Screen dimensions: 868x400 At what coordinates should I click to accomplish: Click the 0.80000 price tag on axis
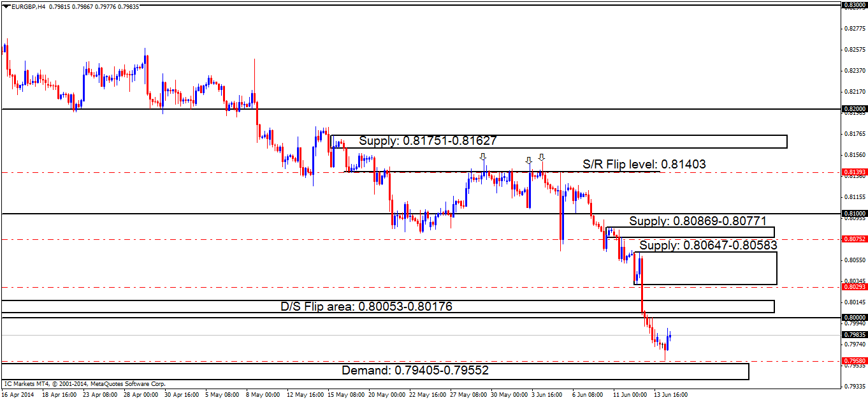point(853,317)
